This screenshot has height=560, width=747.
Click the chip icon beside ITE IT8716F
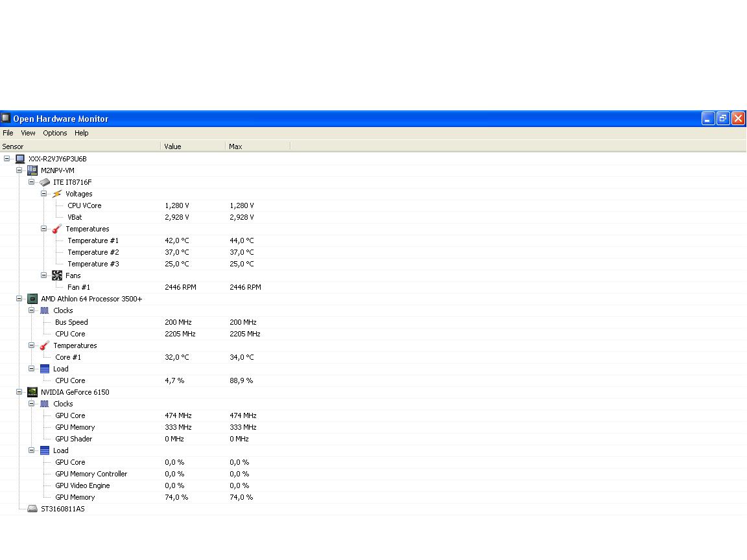[45, 182]
